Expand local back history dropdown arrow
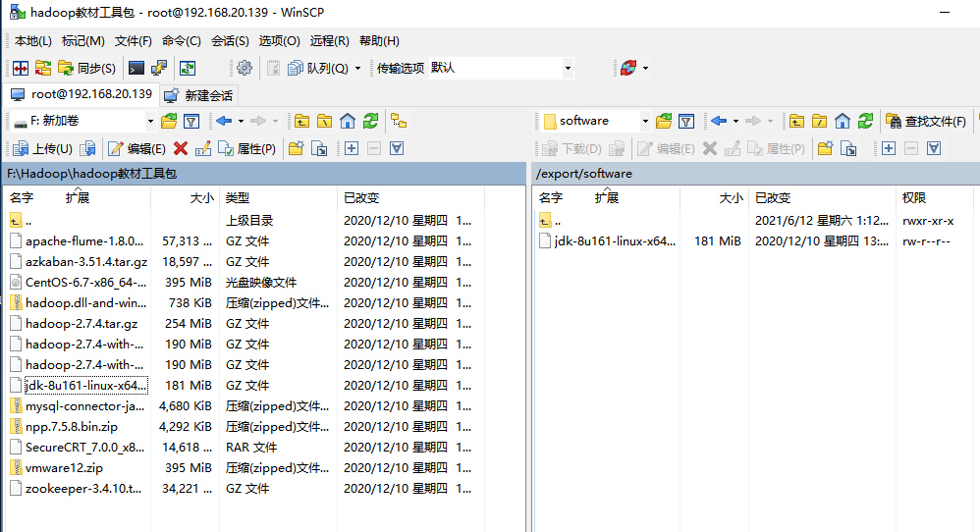The height and width of the screenshot is (532, 980). 241,121
